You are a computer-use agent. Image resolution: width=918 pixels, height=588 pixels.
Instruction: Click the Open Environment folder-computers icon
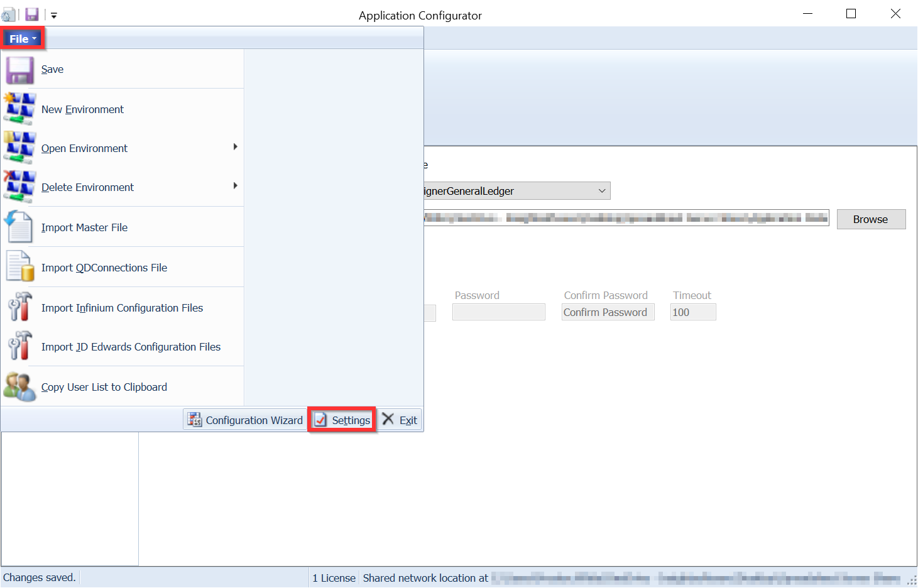coord(19,148)
